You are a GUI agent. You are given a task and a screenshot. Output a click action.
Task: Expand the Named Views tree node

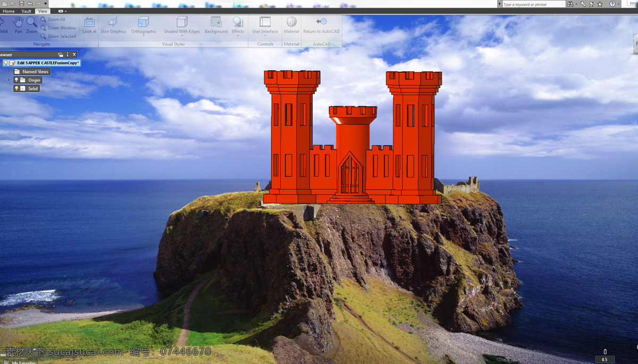9,72
